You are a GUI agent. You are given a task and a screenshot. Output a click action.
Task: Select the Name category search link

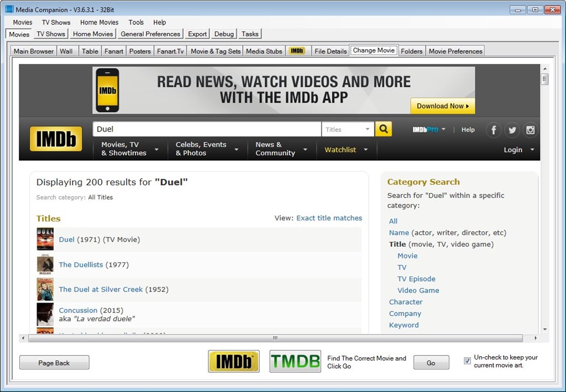click(399, 232)
